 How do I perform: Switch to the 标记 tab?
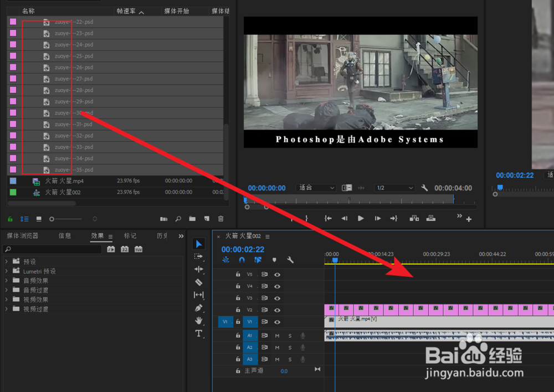130,235
